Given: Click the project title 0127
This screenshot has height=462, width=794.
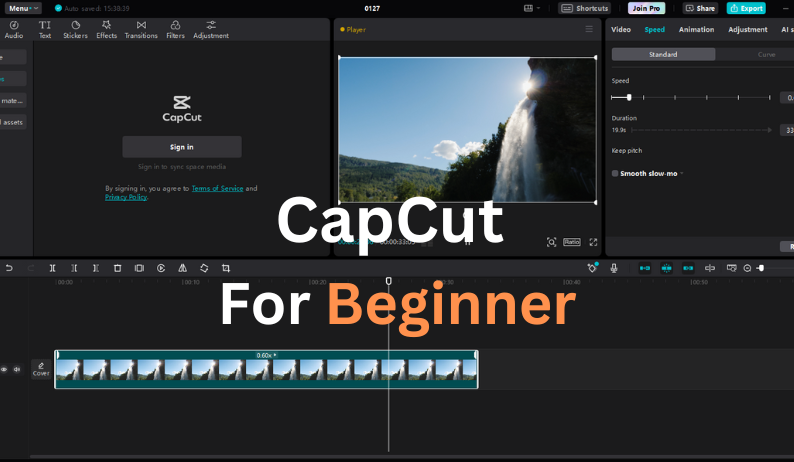Looking at the screenshot, I should pos(372,8).
